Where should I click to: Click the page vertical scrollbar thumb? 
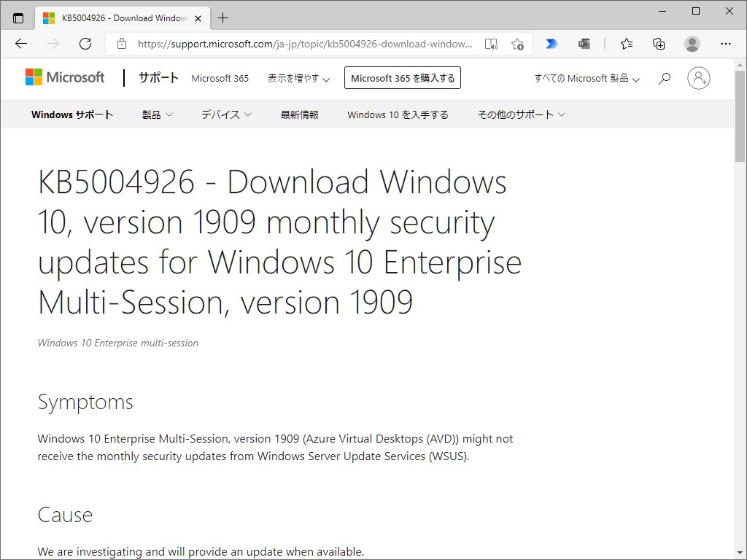coord(740,117)
